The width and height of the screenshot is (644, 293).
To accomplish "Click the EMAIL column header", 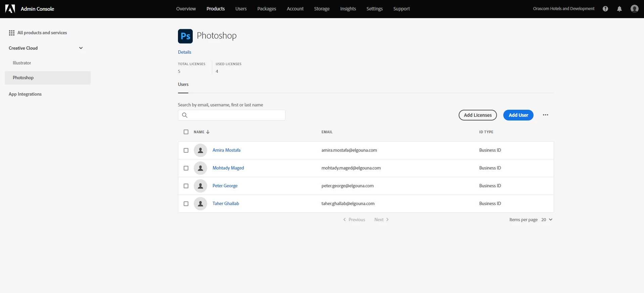I will [x=327, y=132].
